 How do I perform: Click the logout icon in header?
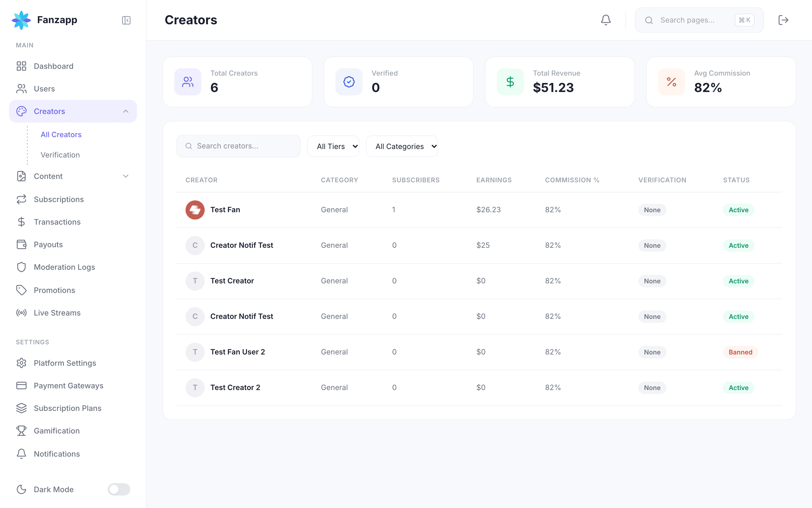pyautogui.click(x=783, y=20)
